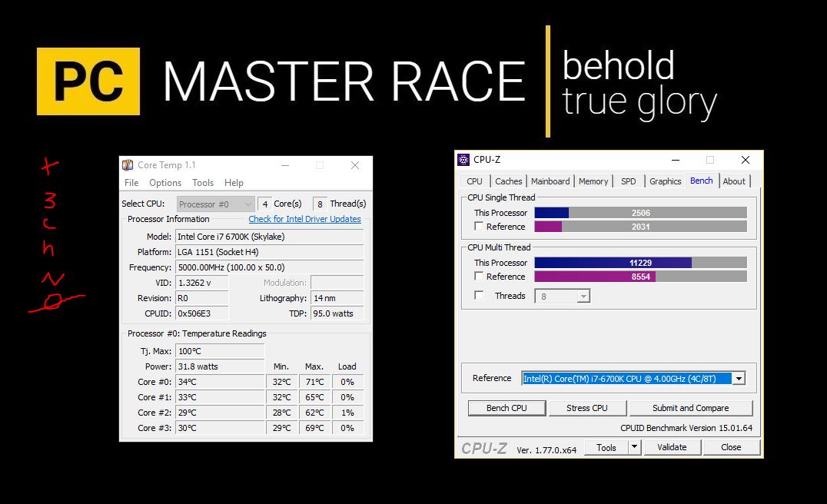Click the CPUID Benchmark Version 15.01.64 text
The width and height of the screenshot is (827, 504).
pos(686,428)
